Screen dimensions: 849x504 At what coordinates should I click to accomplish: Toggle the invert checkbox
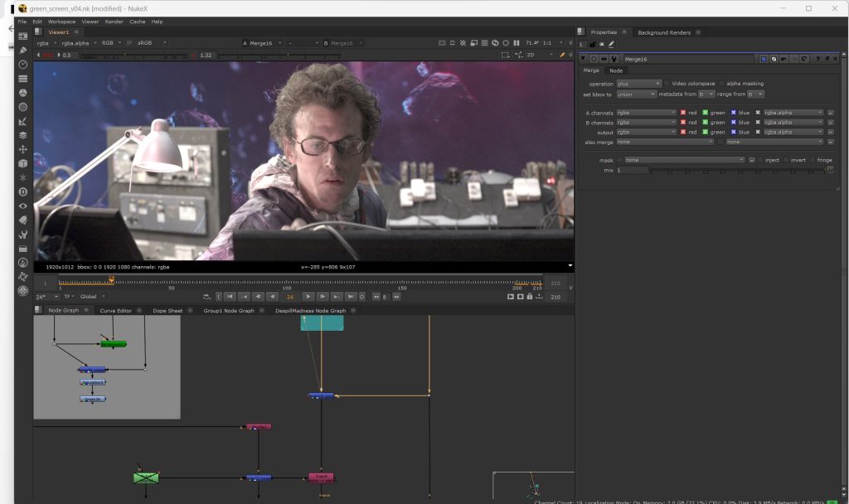(x=786, y=160)
